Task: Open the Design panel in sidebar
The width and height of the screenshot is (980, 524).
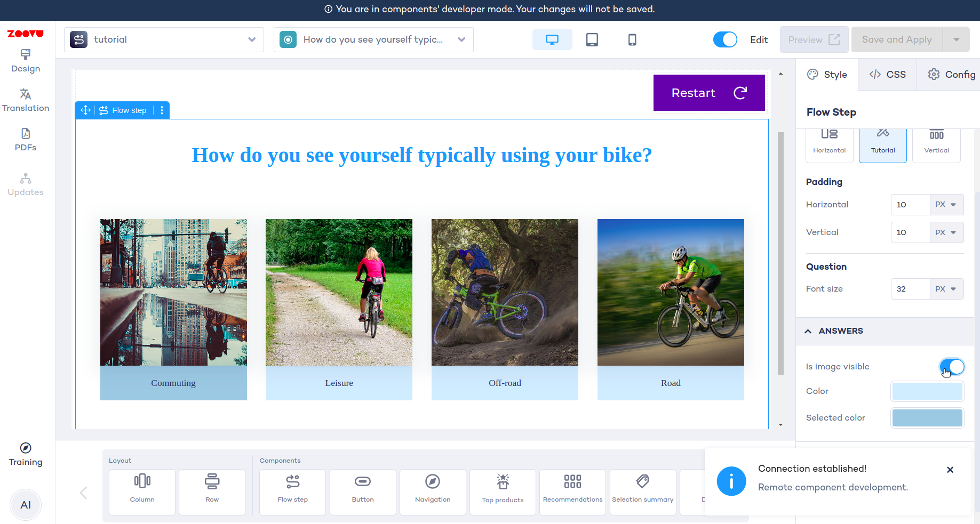Action: coord(26,61)
